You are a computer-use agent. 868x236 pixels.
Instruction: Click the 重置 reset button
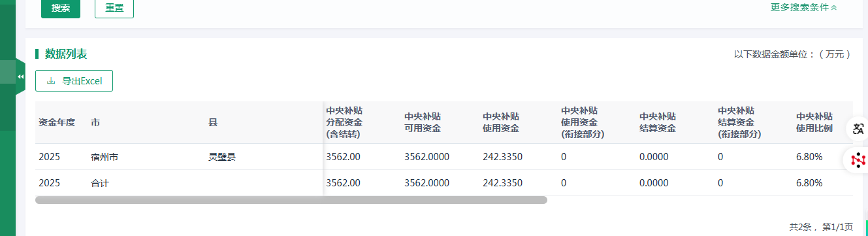[x=114, y=8]
